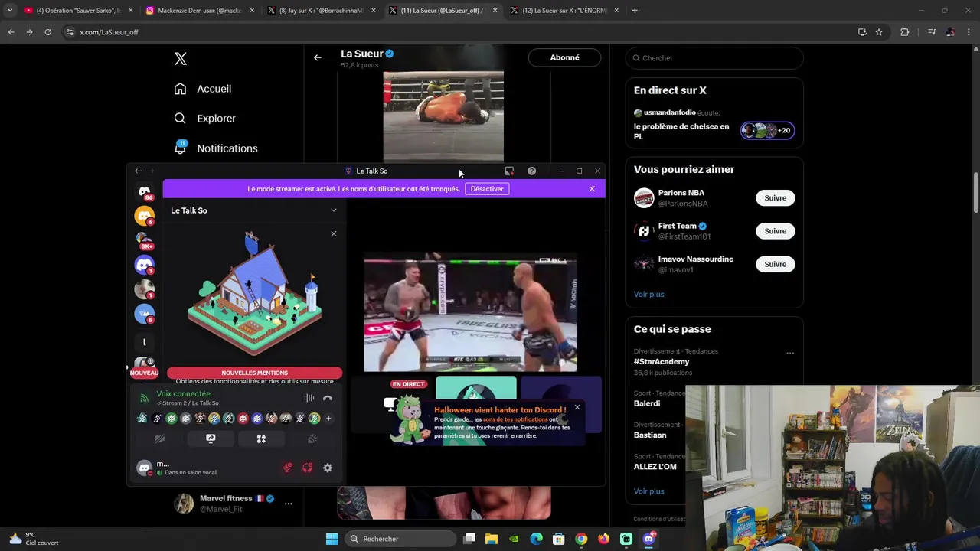980x551 pixels.
Task: Open the cat avatar Discord server
Action: pyautogui.click(x=144, y=289)
